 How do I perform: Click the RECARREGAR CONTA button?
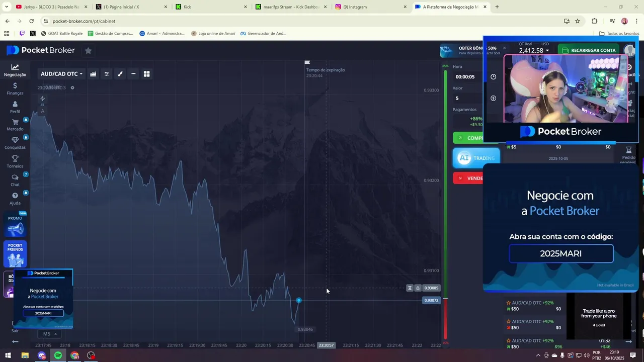[x=588, y=50]
